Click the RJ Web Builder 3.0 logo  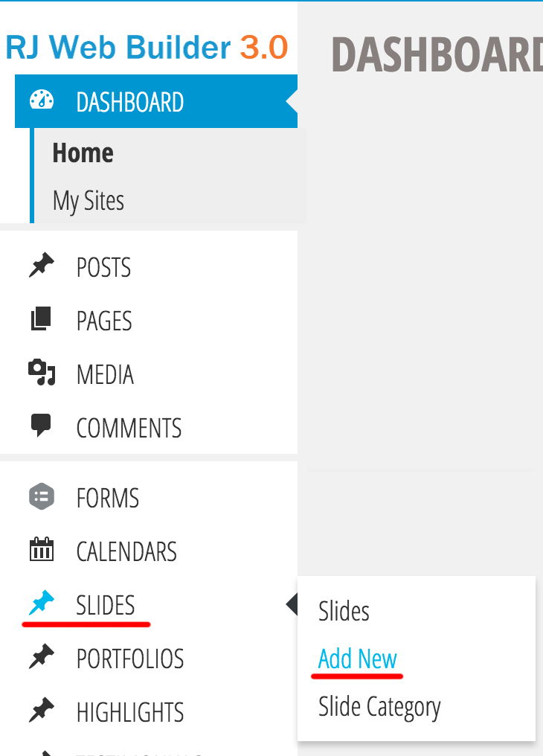(147, 48)
